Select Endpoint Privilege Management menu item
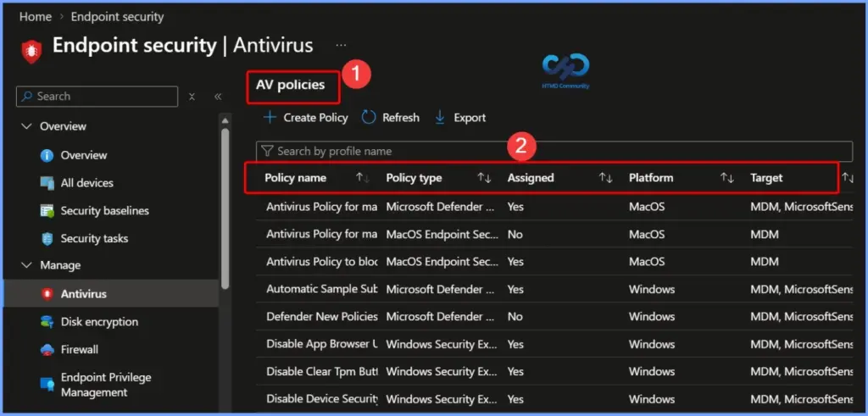 coord(106,385)
